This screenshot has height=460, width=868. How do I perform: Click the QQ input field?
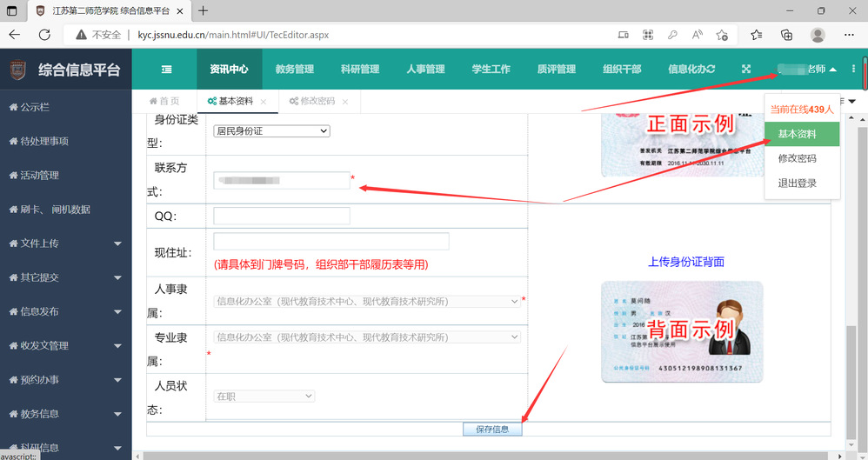point(282,216)
